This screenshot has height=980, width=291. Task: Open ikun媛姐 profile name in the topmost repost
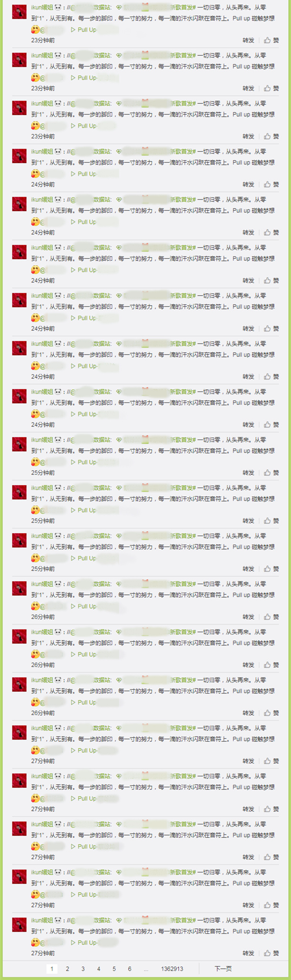[42, 8]
